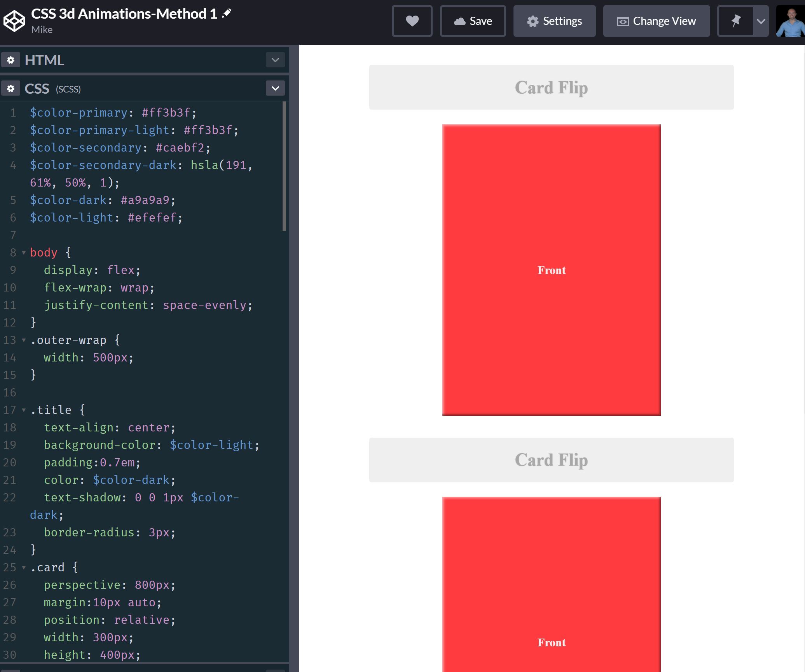Save the pen with the Save button
Screen dimensions: 805x672
click(x=473, y=21)
